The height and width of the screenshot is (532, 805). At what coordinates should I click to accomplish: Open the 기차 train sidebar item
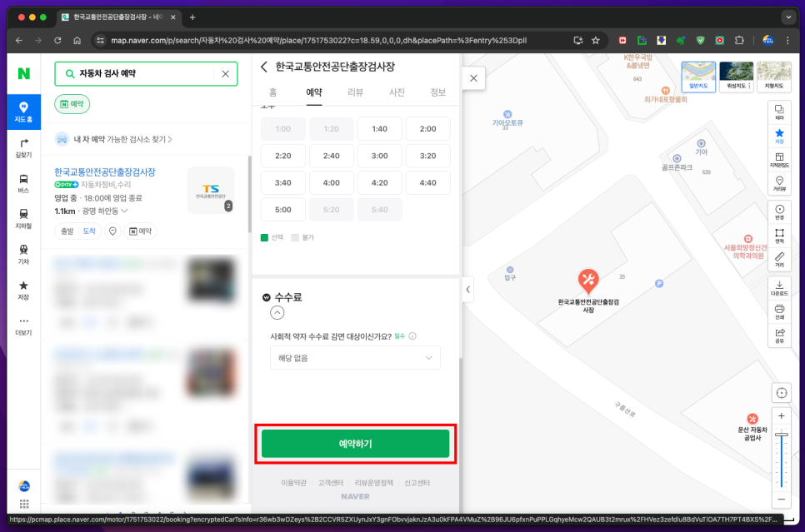tap(23, 255)
